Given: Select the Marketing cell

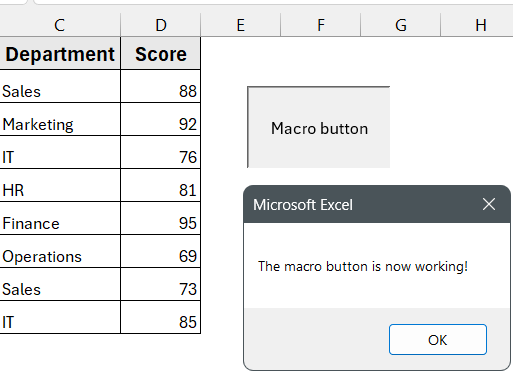Looking at the screenshot, I should (x=60, y=119).
